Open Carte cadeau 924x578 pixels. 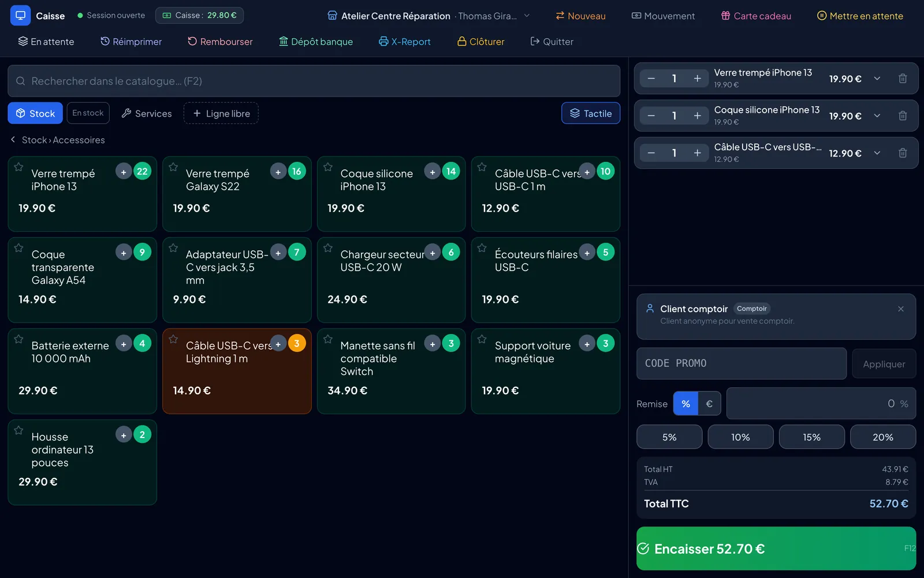[x=756, y=16]
